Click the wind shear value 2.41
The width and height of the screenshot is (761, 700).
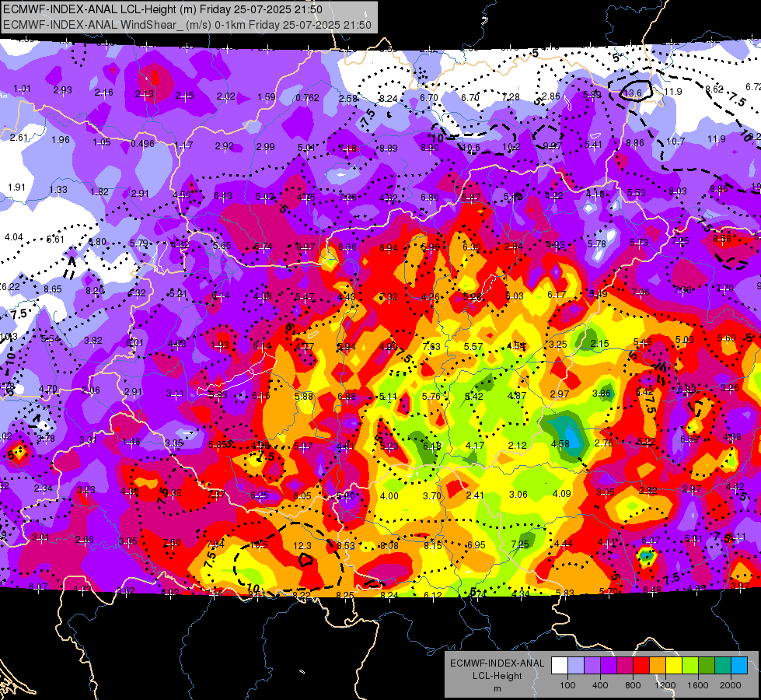coord(475,495)
